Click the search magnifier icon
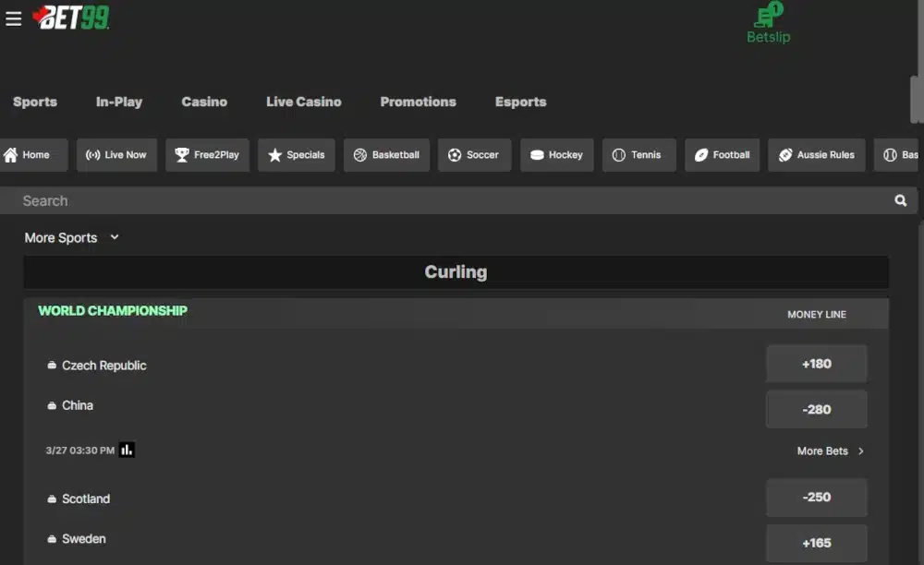Image resolution: width=924 pixels, height=565 pixels. point(901,200)
